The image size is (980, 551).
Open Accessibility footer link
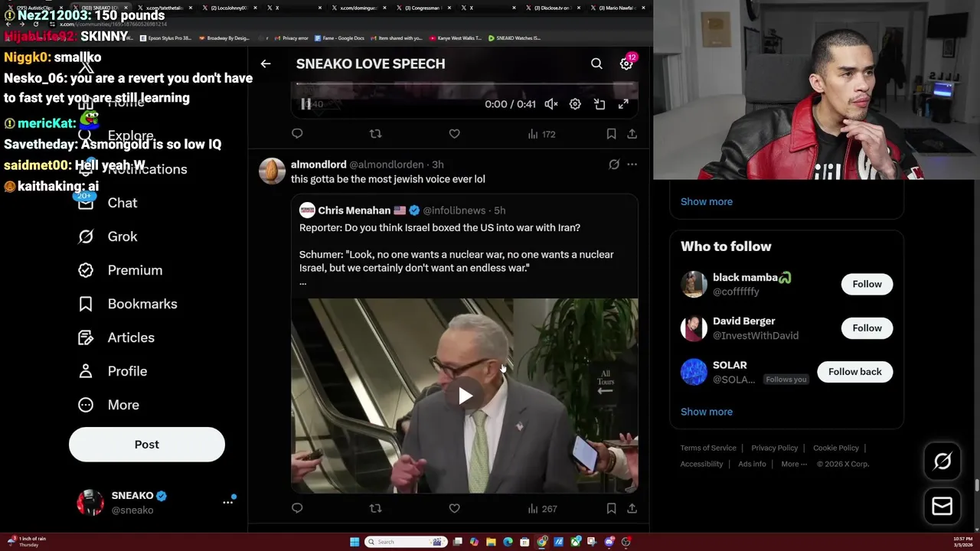pos(701,464)
